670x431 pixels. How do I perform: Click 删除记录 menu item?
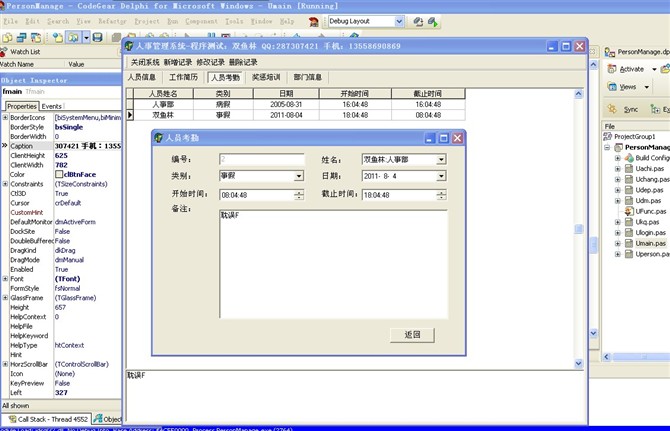click(243, 62)
